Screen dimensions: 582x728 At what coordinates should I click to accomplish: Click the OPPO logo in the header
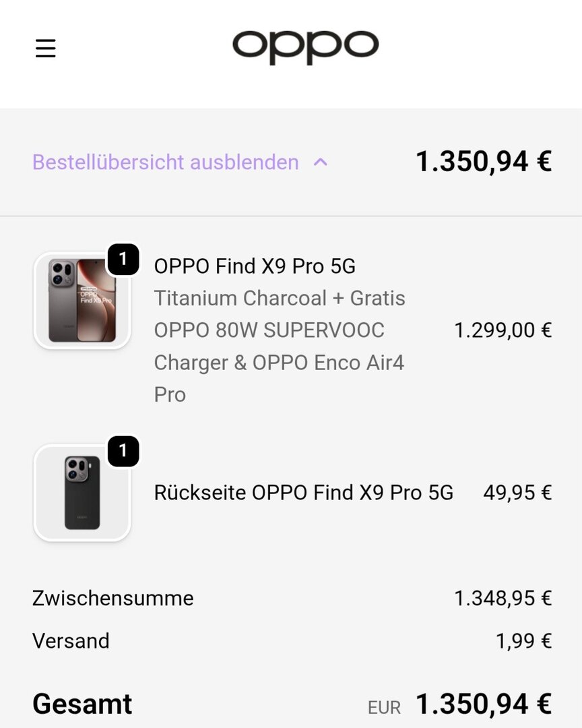305,47
